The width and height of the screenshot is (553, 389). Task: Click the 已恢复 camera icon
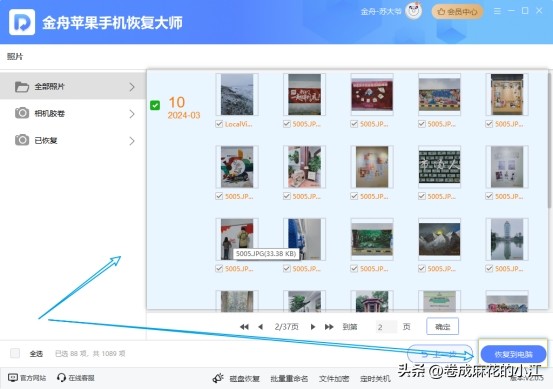[22, 140]
